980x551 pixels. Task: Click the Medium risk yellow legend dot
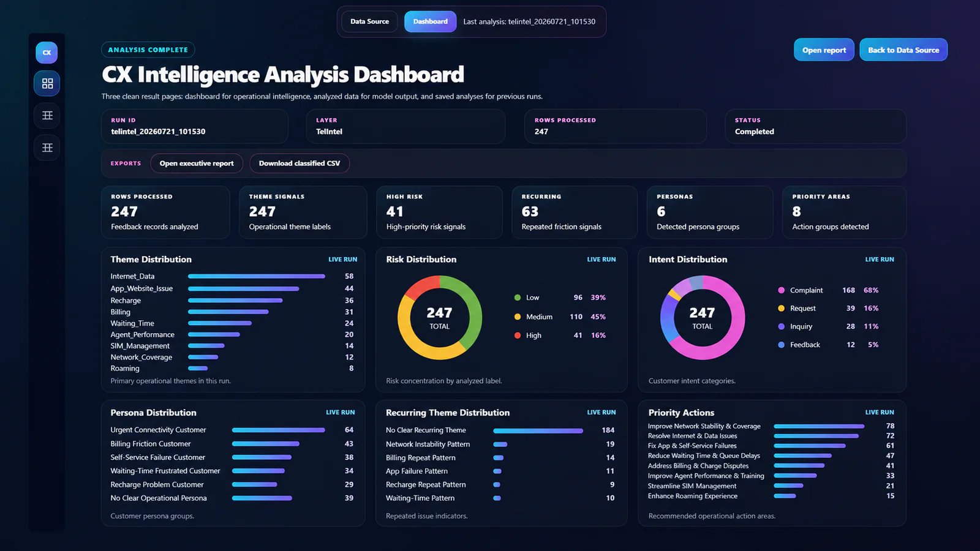coord(518,317)
